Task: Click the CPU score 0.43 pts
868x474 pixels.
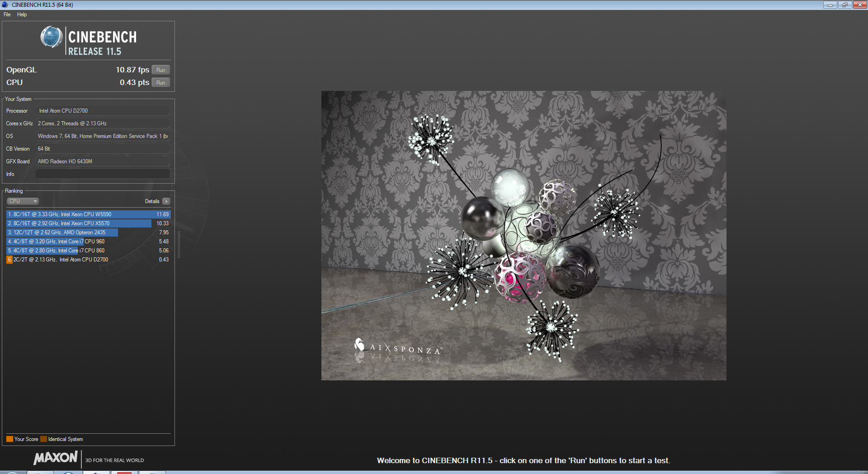Action: [134, 82]
